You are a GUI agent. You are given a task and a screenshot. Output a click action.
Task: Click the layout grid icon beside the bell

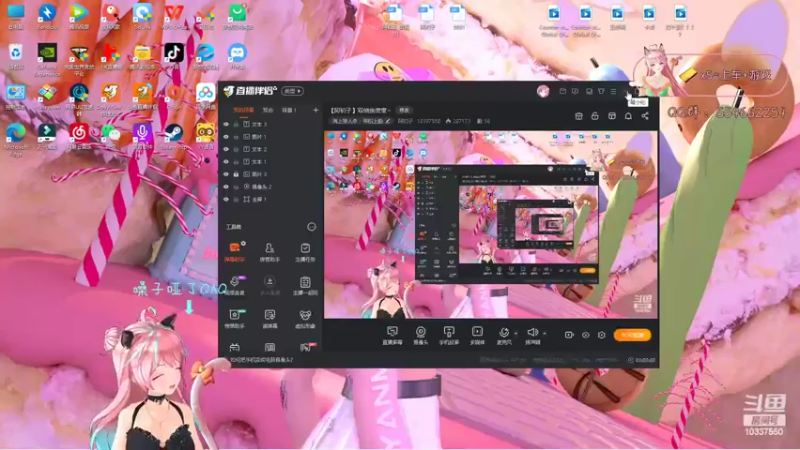pyautogui.click(x=612, y=116)
